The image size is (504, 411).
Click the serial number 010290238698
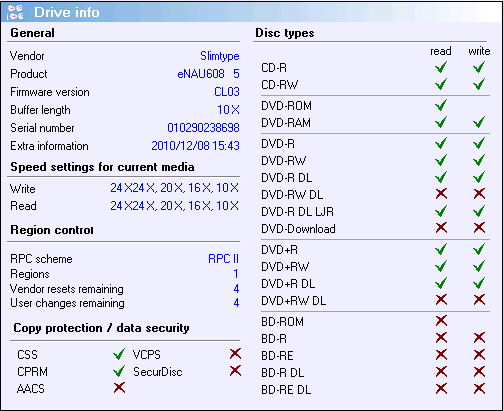pos(203,128)
